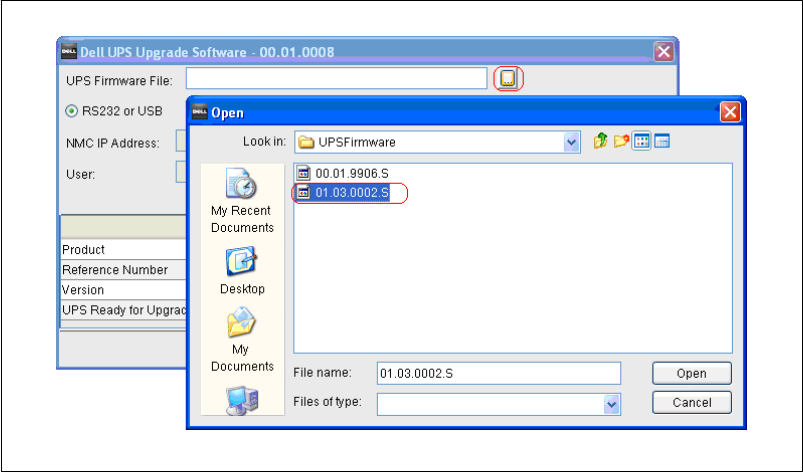803x472 pixels.
Task: Click the Open button
Action: (691, 373)
